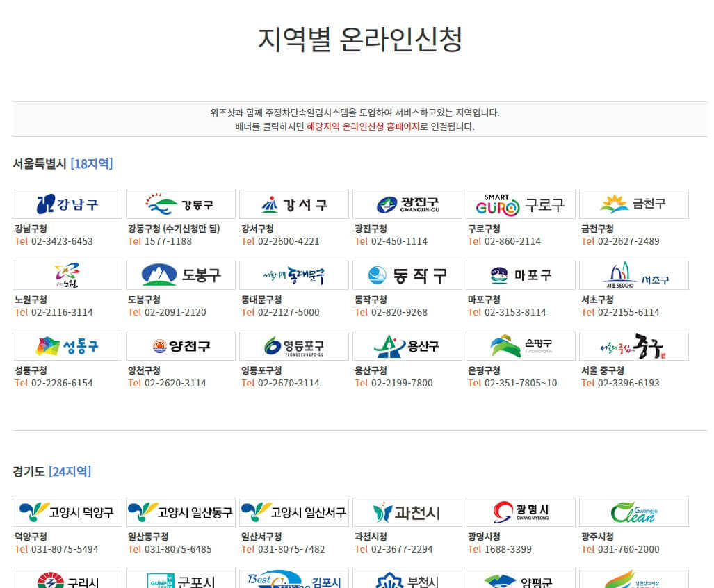Click the 은평구 mountain logo banner
714x588 pixels.
(x=520, y=345)
